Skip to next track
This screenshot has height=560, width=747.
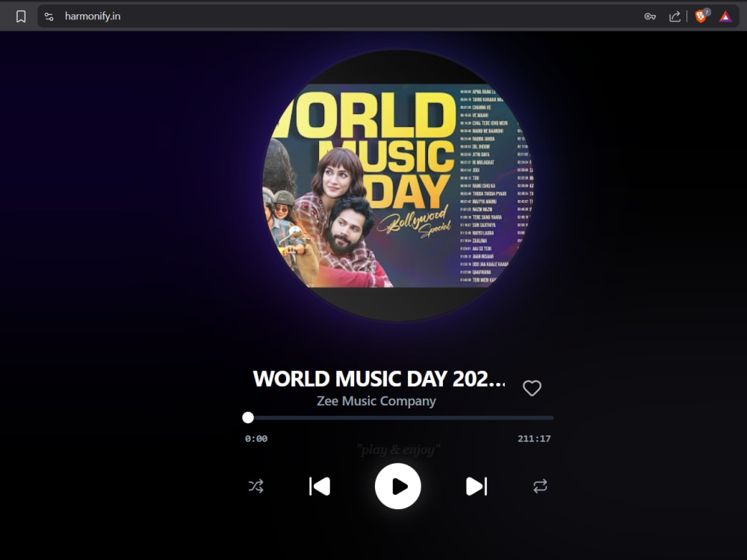(x=476, y=487)
